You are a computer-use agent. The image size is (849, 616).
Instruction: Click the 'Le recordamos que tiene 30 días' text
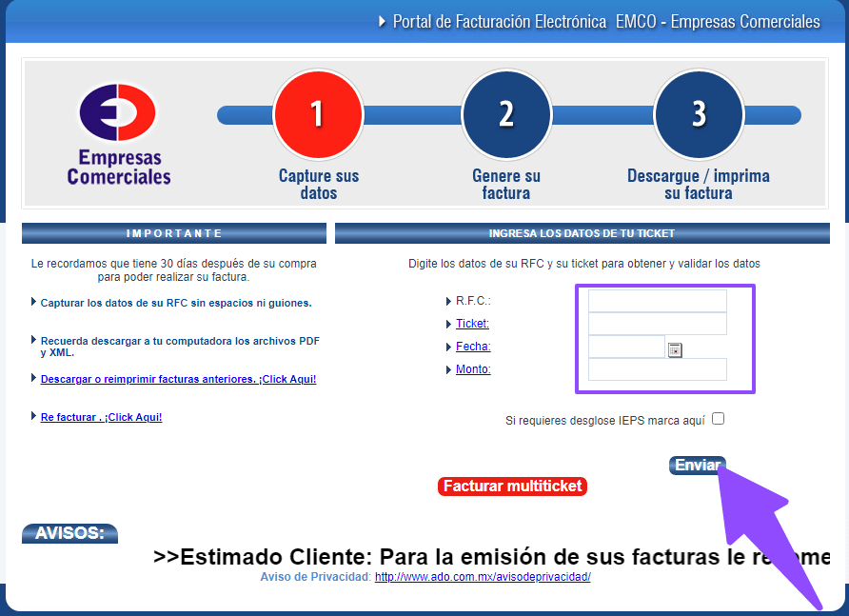point(174,269)
